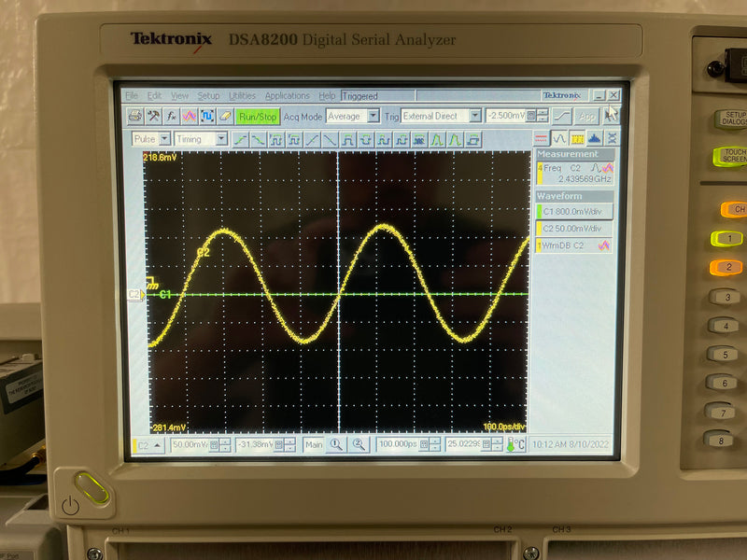The width and height of the screenshot is (747, 560).
Task: Click the -2.500mV trigger level field
Action: (x=506, y=116)
